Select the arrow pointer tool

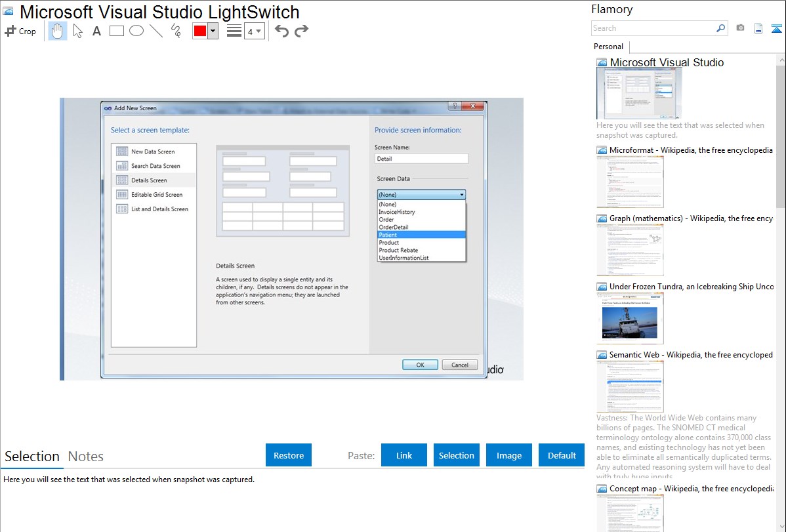[x=78, y=31]
